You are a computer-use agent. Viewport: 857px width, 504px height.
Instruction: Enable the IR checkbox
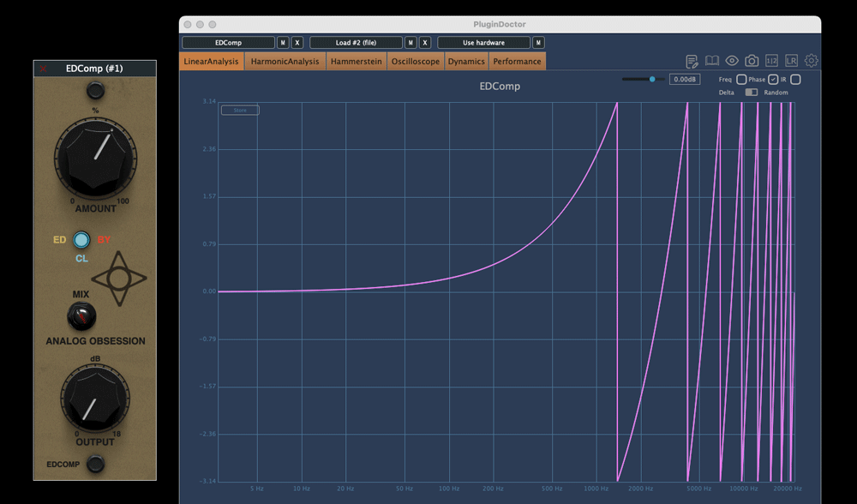796,79
